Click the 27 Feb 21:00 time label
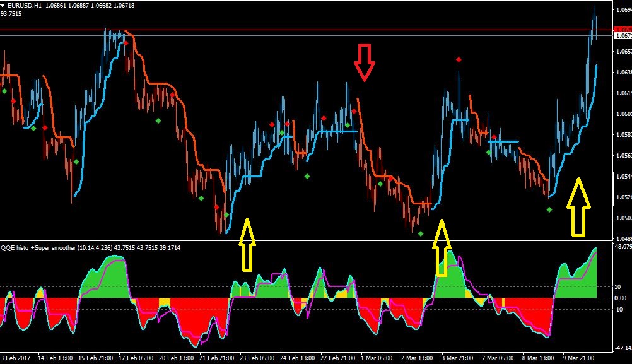Screen dimensions: 632x364 point(337,358)
